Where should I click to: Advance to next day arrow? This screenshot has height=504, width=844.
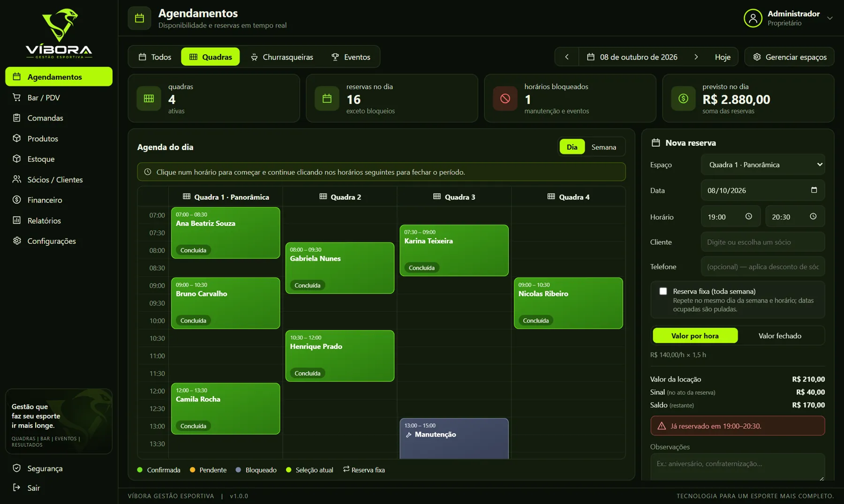696,57
